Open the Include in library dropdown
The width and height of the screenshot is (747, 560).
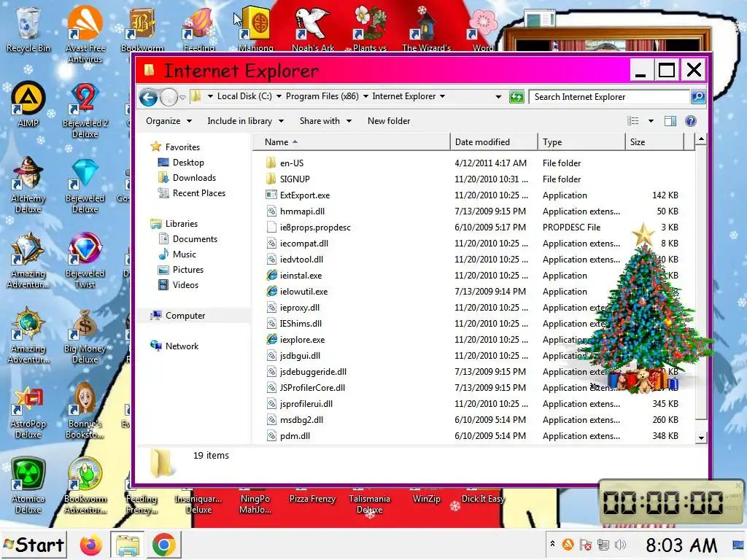(x=245, y=121)
